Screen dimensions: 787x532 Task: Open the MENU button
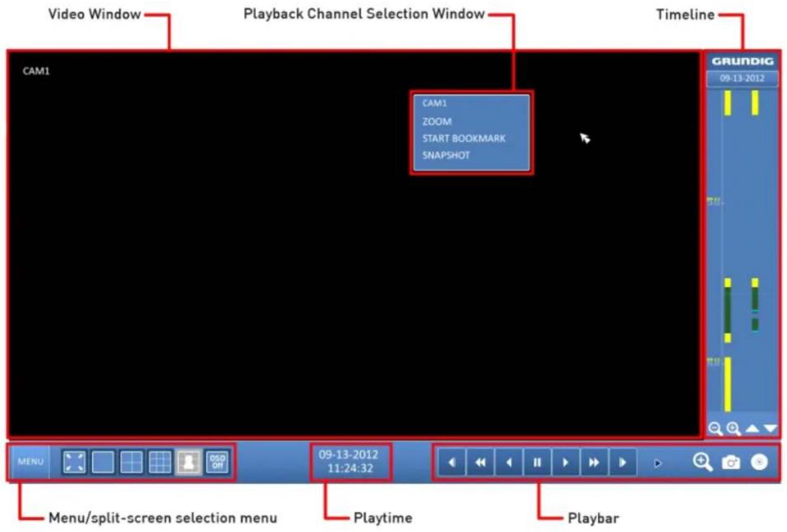[x=31, y=462]
